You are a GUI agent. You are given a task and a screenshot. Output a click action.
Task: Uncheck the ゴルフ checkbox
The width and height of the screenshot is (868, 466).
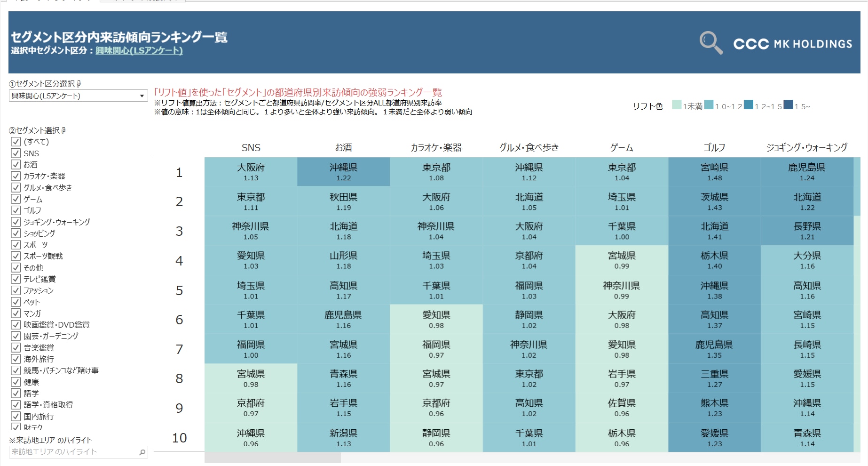pos(16,210)
